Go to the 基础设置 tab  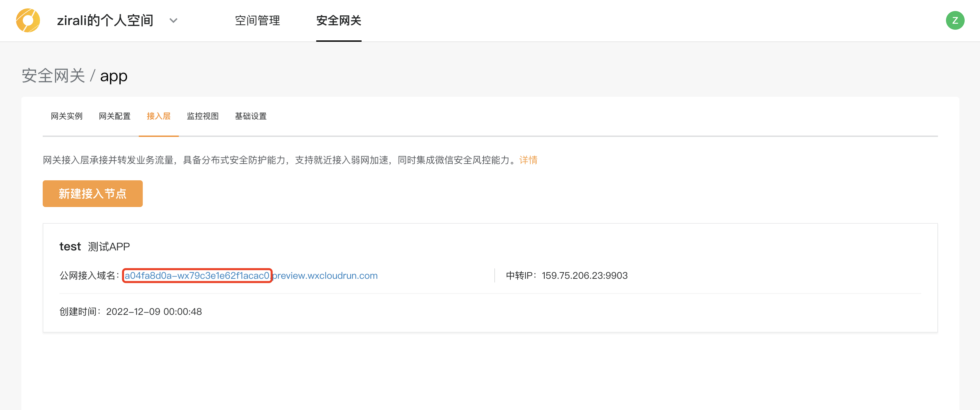[x=250, y=116]
